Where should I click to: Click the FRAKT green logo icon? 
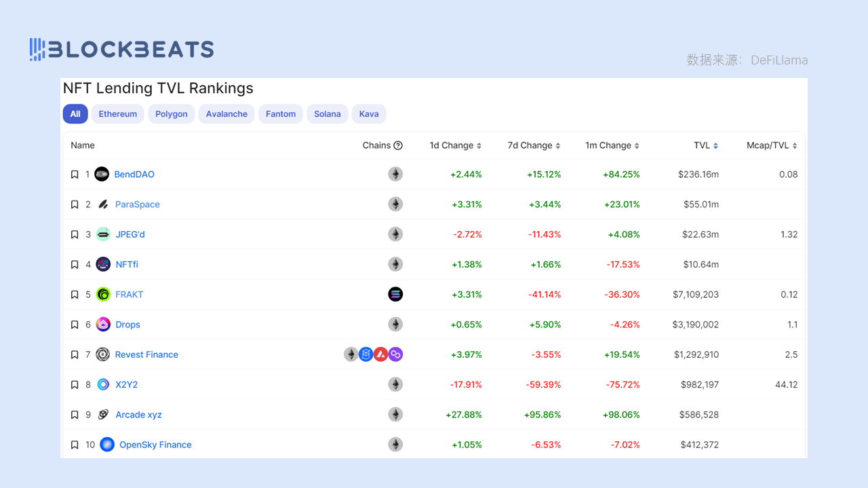103,294
